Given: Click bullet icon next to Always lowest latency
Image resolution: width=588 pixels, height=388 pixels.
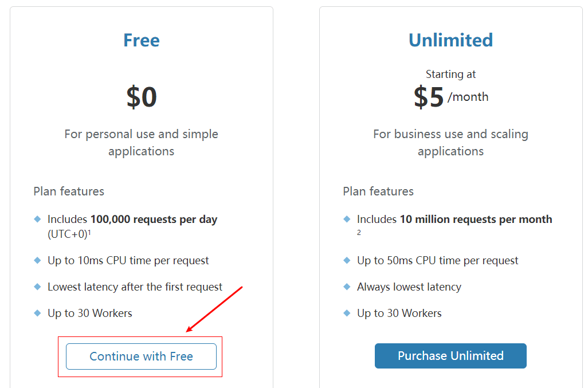Looking at the screenshot, I should tap(347, 287).
